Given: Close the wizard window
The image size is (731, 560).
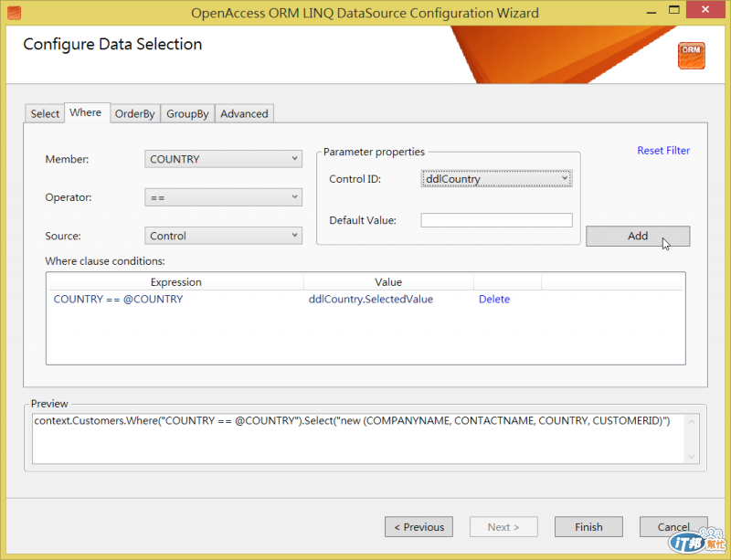Looking at the screenshot, I should [705, 9].
